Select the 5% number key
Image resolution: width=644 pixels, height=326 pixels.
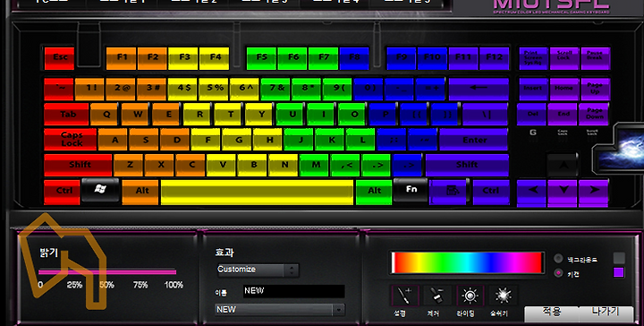(214, 89)
